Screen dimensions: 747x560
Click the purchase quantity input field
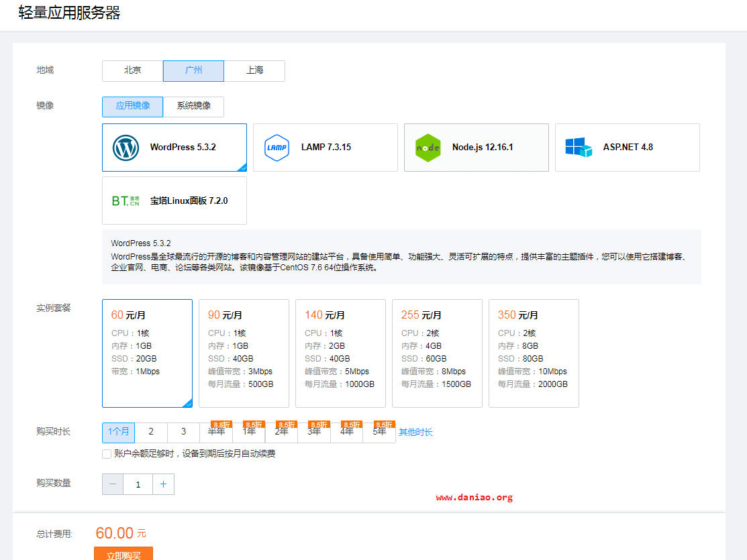[138, 484]
